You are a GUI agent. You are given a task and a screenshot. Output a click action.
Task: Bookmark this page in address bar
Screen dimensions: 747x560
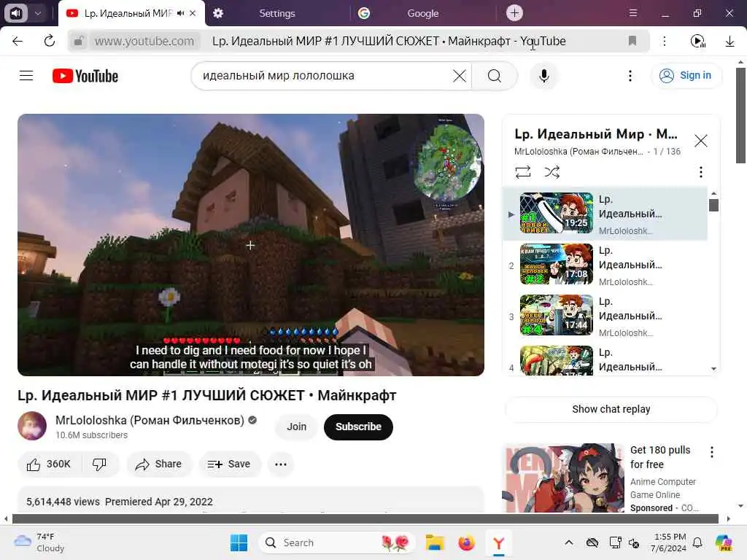632,42
